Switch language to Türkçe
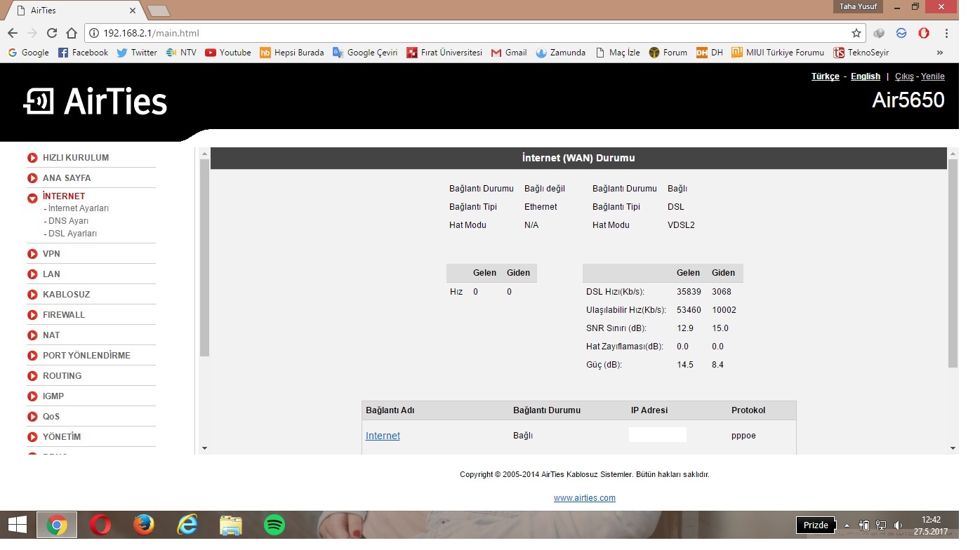 pos(826,76)
